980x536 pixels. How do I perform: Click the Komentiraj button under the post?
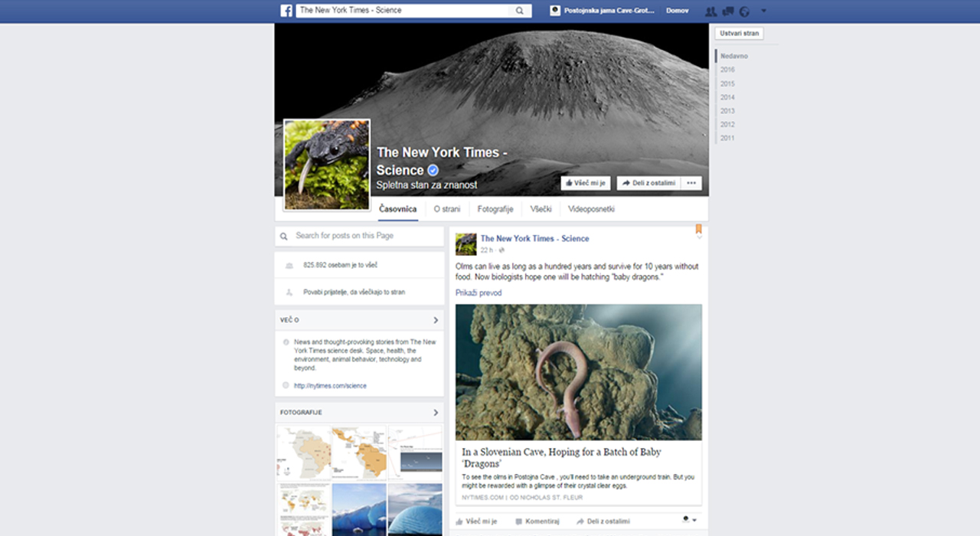(537, 521)
